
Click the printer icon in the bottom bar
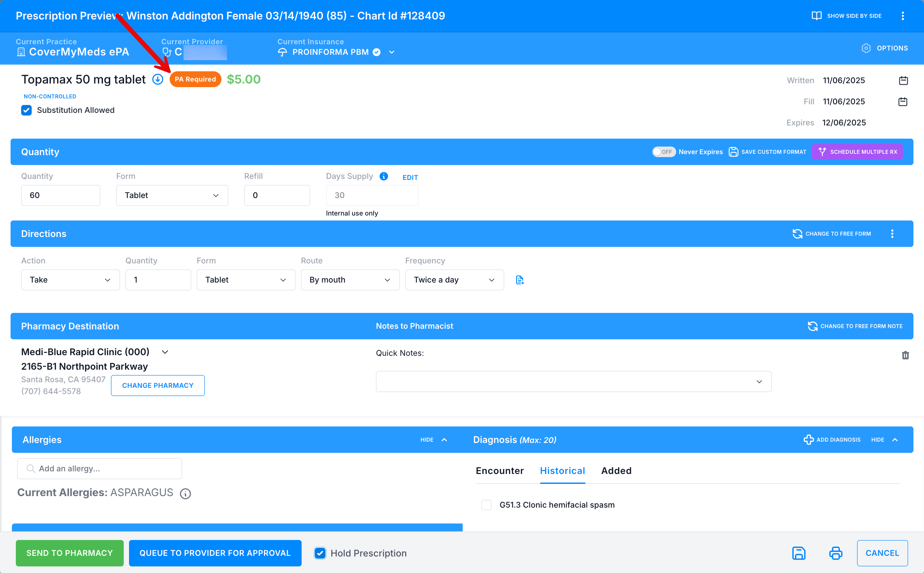[835, 553]
